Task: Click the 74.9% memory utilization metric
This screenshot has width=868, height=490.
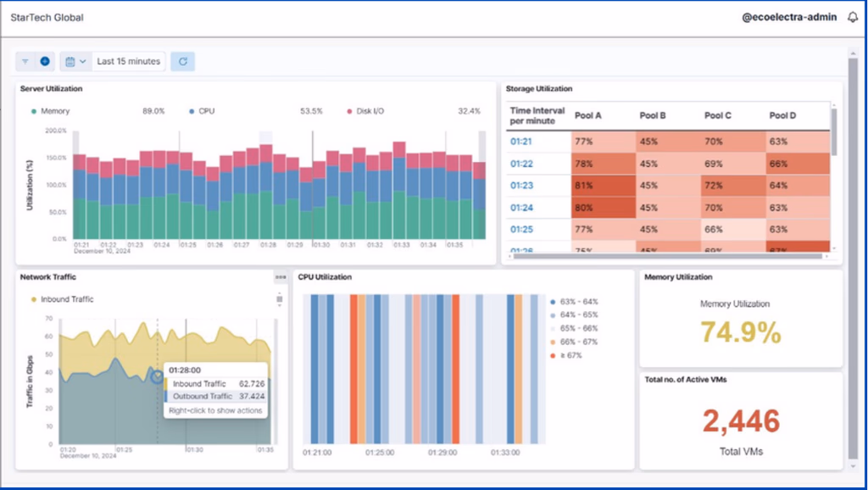Action: pos(741,332)
